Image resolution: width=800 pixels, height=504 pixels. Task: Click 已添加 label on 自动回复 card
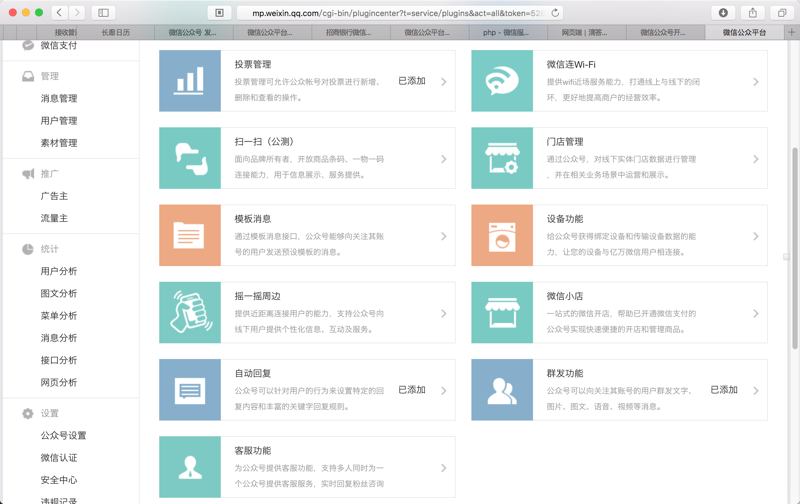(x=412, y=390)
